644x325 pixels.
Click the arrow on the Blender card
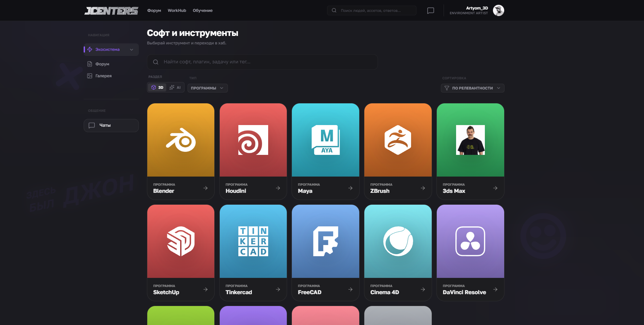206,188
